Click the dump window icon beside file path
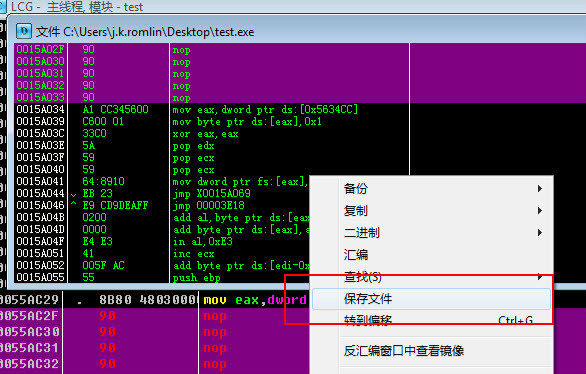 (24, 31)
